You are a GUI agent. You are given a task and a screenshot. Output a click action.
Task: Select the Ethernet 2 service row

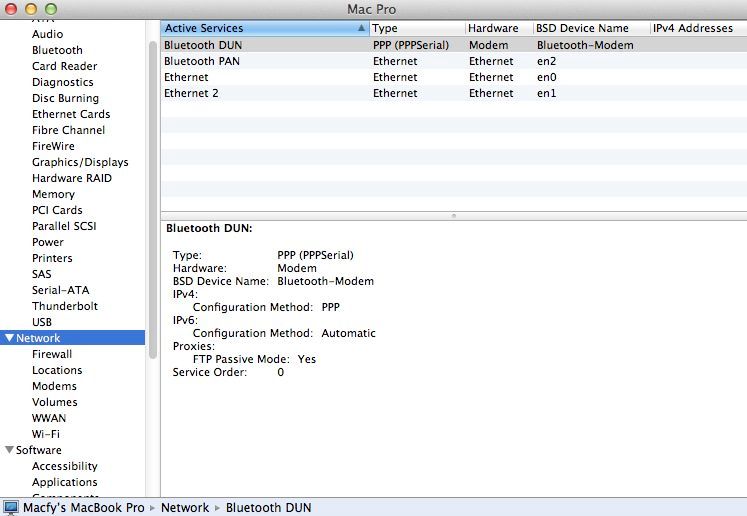tap(454, 93)
